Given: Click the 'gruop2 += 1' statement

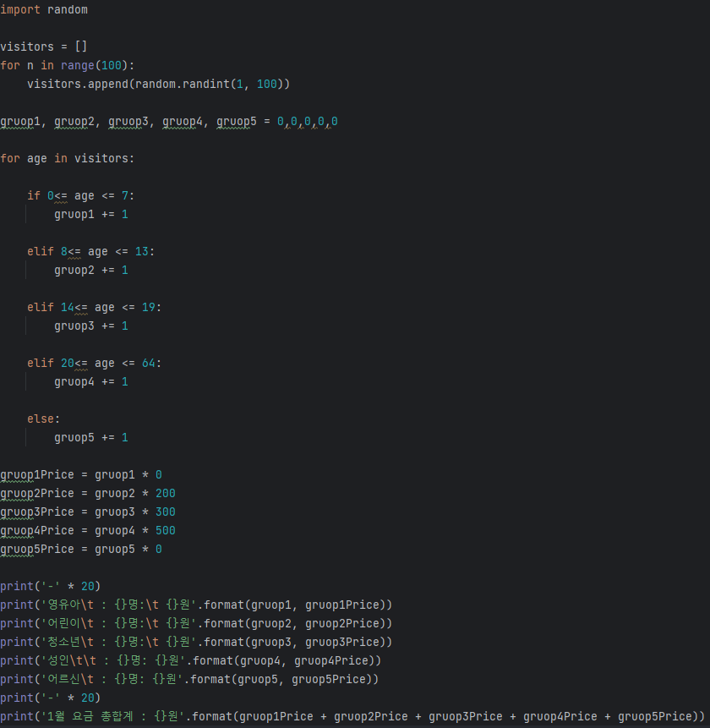Looking at the screenshot, I should pyautogui.click(x=91, y=271).
